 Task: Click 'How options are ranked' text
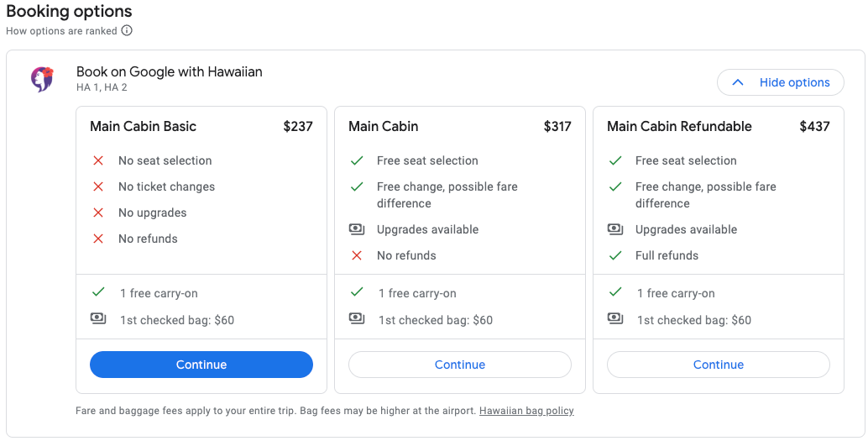[x=61, y=31]
